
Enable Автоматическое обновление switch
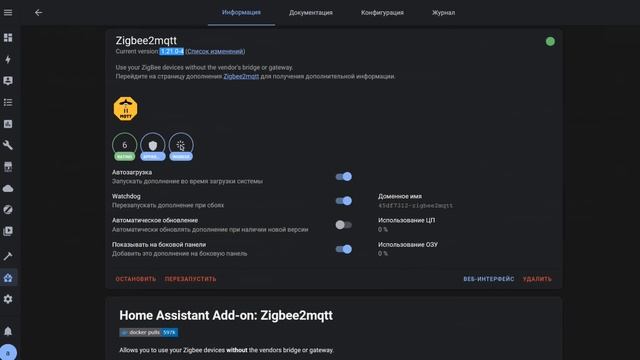[x=343, y=225]
